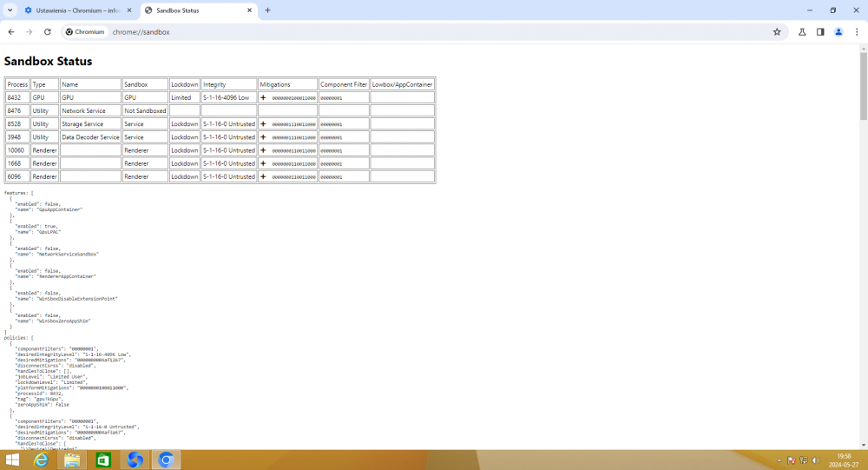Click the Network Service name cell
The height and width of the screenshot is (470, 868).
pos(90,111)
